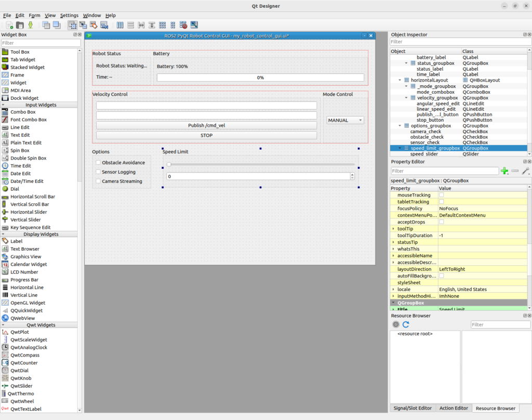Click the Send to Back toolbar icon
532x420 pixels.
click(46, 25)
